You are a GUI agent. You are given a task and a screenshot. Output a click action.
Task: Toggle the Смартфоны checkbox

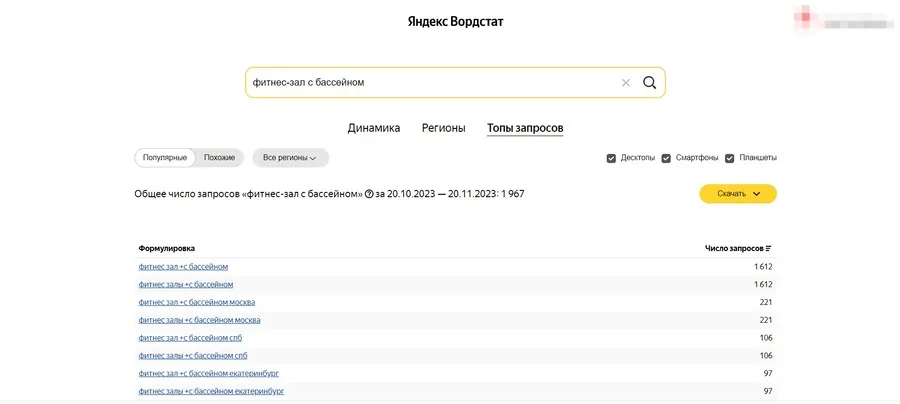pyautogui.click(x=666, y=158)
